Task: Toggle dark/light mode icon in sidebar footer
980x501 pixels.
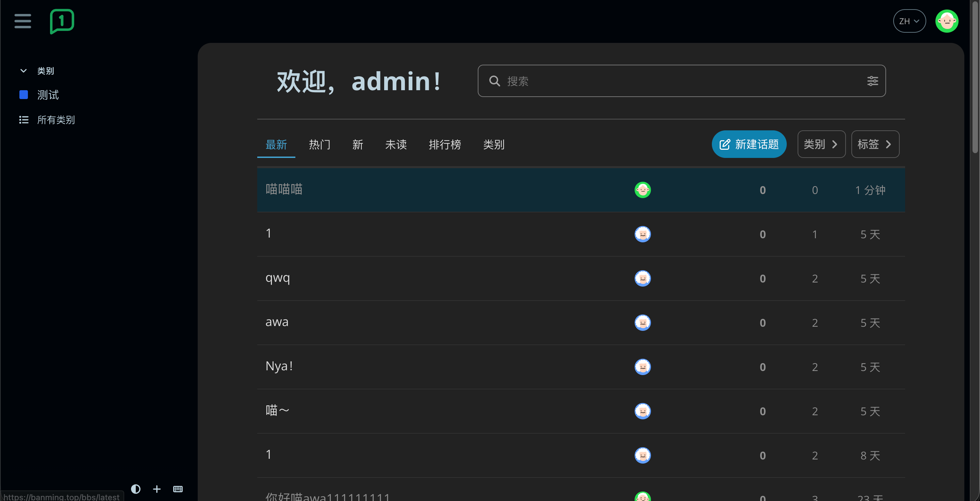Action: 135,489
